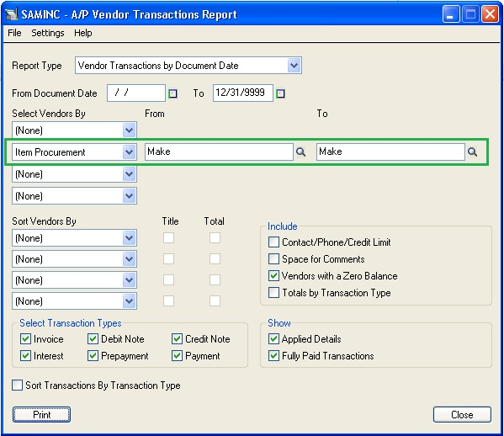Click the From Document Date input field
The height and width of the screenshot is (436, 504).
pyautogui.click(x=136, y=93)
